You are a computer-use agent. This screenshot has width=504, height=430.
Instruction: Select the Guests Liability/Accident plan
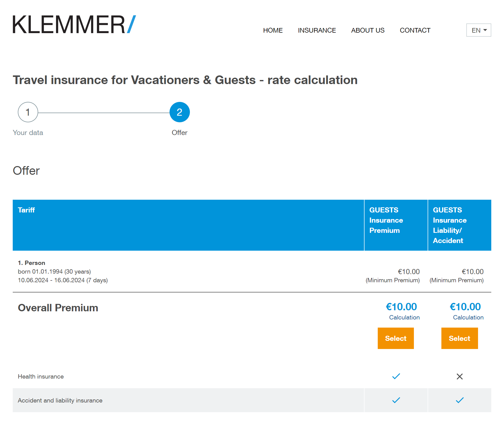point(458,338)
